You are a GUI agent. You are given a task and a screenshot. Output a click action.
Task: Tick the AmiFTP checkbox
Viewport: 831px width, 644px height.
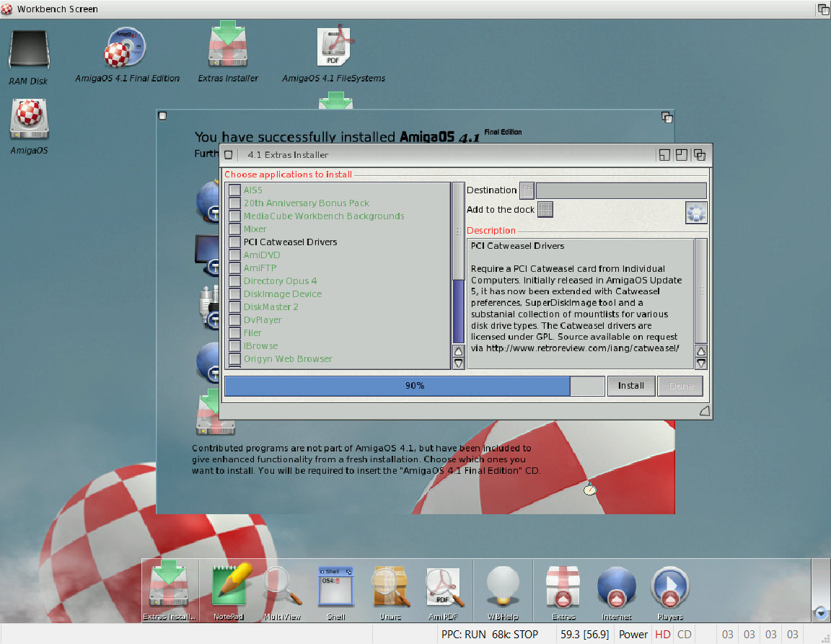tap(234, 268)
